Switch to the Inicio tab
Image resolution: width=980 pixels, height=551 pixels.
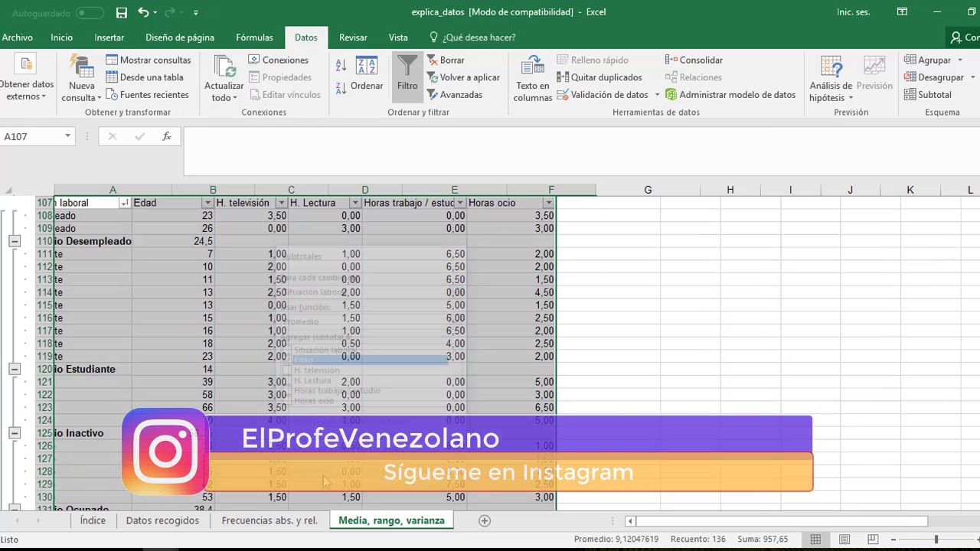61,37
